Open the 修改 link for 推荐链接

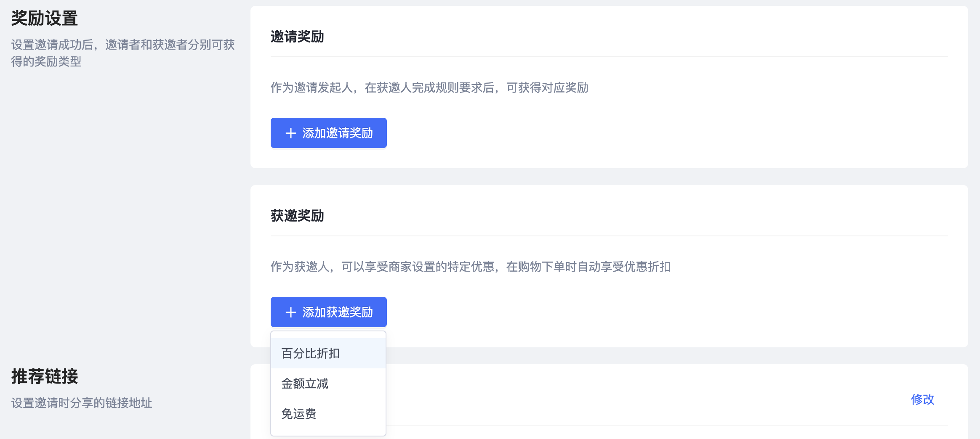click(x=922, y=399)
